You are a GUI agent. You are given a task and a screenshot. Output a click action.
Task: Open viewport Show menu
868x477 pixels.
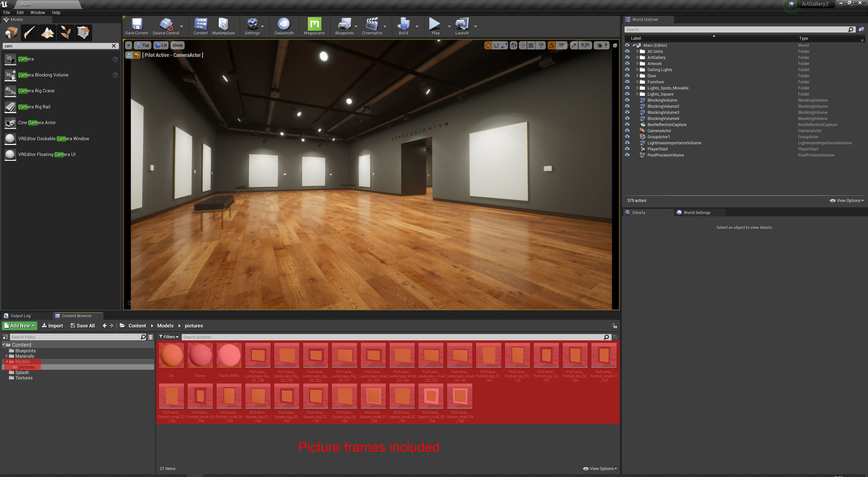click(x=178, y=45)
